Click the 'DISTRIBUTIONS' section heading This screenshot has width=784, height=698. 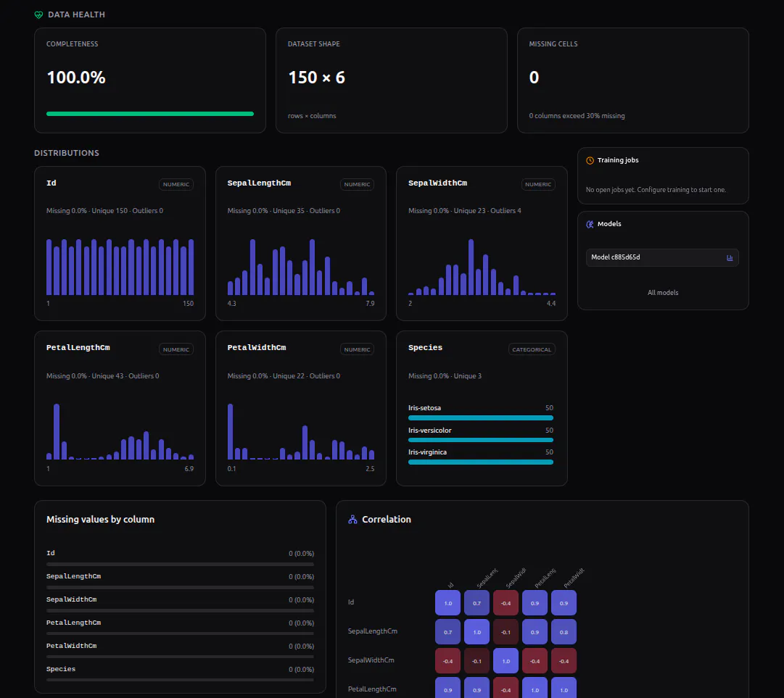[x=67, y=153]
